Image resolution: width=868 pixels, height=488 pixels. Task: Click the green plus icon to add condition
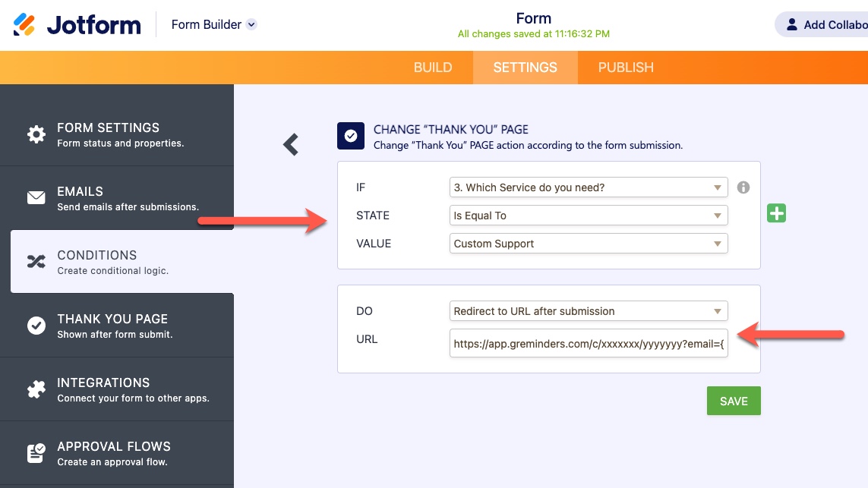(776, 213)
